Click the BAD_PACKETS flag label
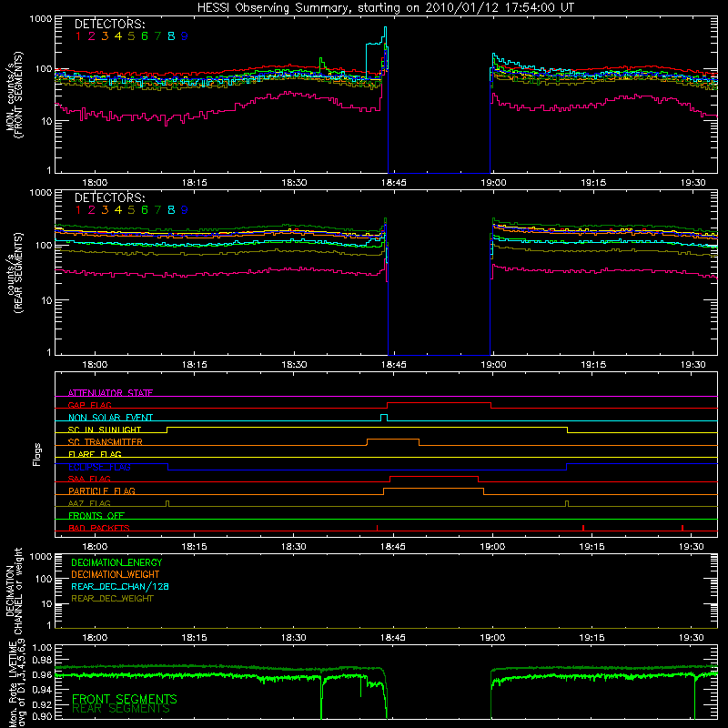The image size is (728, 728). (x=99, y=528)
